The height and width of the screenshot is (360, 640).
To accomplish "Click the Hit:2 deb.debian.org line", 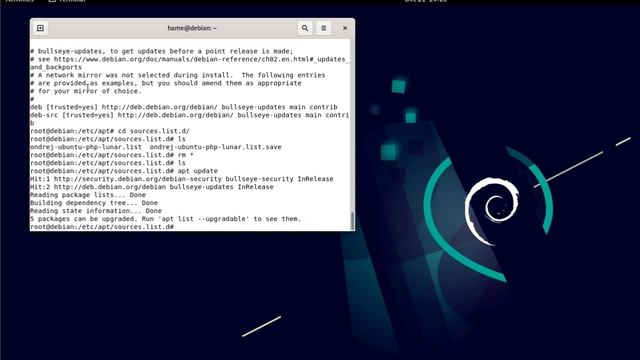I will coord(152,187).
